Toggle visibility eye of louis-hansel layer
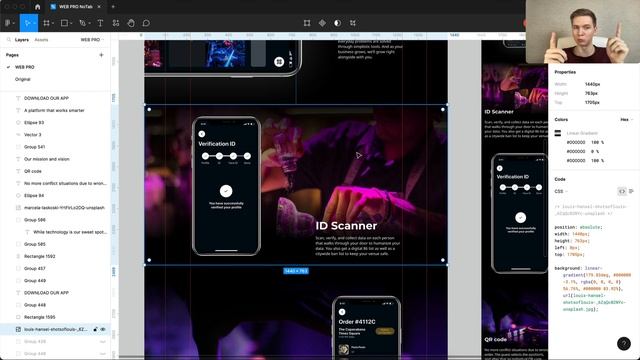Viewport: 640px width, 360px height. [x=103, y=329]
